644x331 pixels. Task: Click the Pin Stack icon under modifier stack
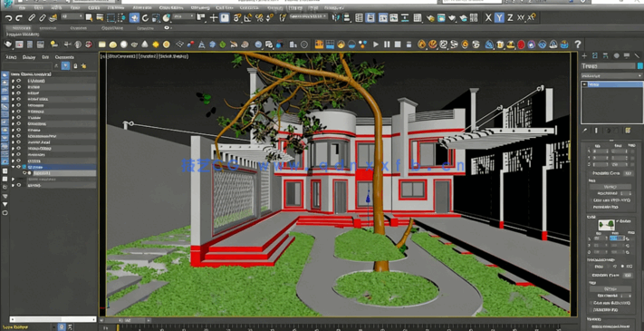[585, 131]
